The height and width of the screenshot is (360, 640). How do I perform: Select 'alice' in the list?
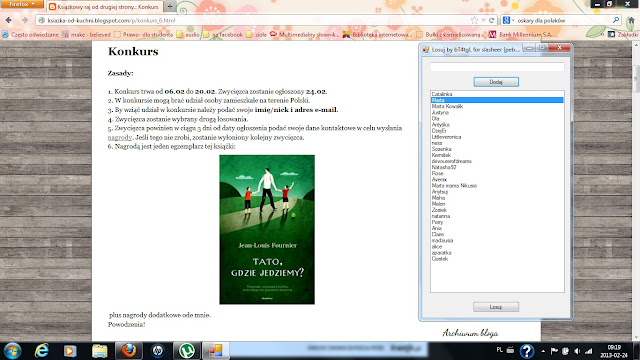click(x=437, y=247)
